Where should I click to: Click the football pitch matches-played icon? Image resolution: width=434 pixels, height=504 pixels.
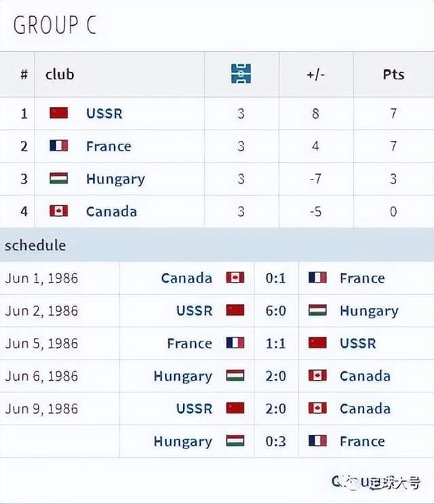pos(241,74)
